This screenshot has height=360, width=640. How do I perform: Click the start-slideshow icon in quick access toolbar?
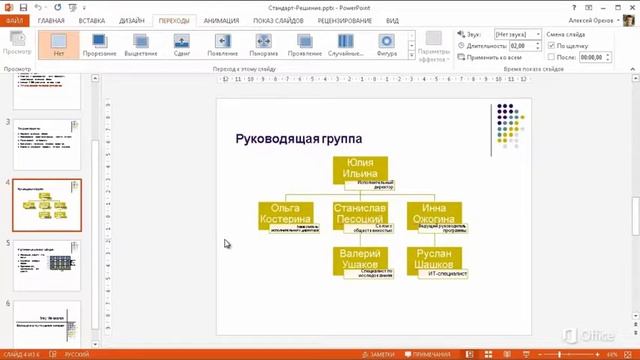73,7
